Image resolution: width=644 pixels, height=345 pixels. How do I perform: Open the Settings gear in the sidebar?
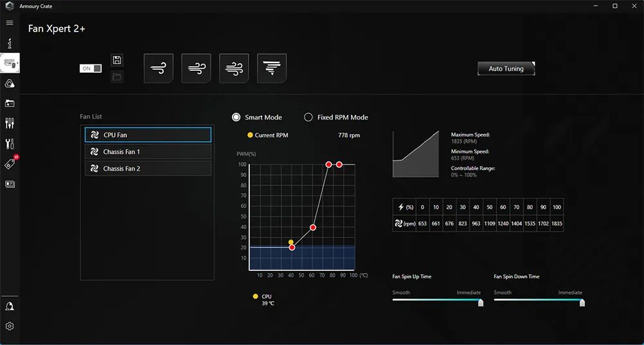coord(10,326)
